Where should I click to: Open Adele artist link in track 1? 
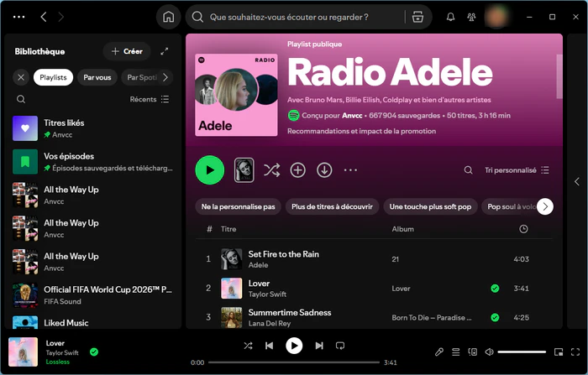258,265
